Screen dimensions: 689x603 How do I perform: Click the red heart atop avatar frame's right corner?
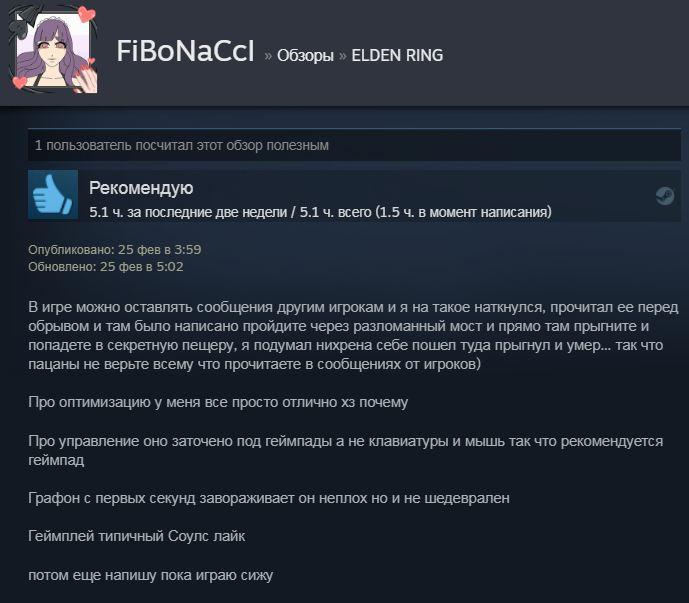87,14
